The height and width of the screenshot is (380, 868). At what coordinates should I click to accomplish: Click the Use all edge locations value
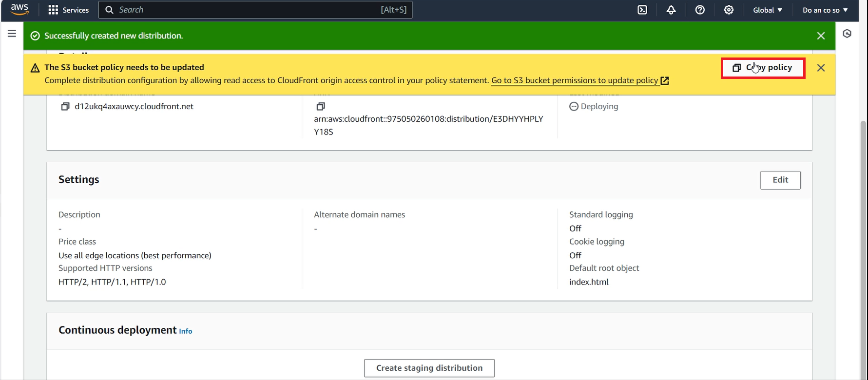click(x=135, y=255)
